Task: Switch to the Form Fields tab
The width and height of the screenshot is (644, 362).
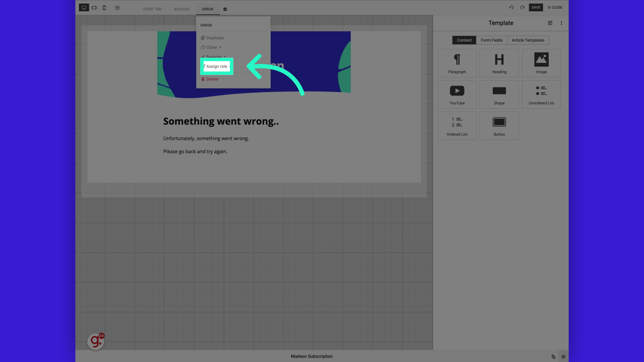Action: [492, 40]
